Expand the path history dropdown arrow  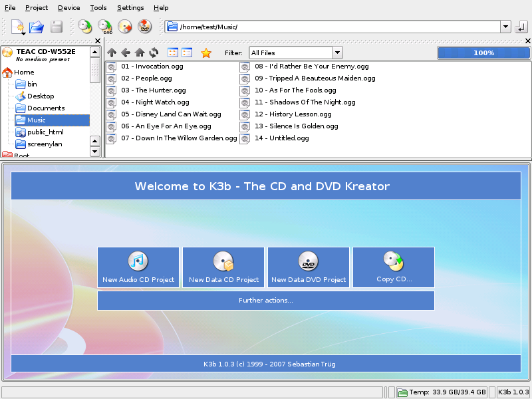coord(505,27)
